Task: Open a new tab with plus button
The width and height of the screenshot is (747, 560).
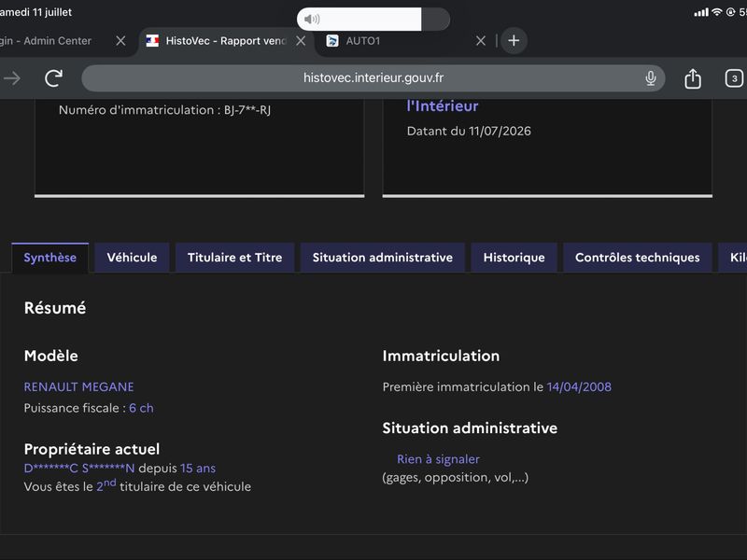Action: (x=514, y=41)
